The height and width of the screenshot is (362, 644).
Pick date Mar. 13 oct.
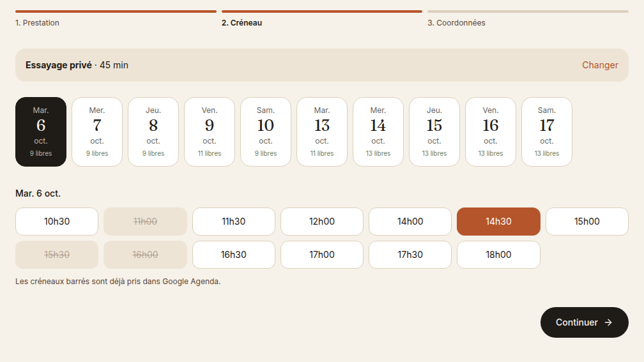[322, 132]
